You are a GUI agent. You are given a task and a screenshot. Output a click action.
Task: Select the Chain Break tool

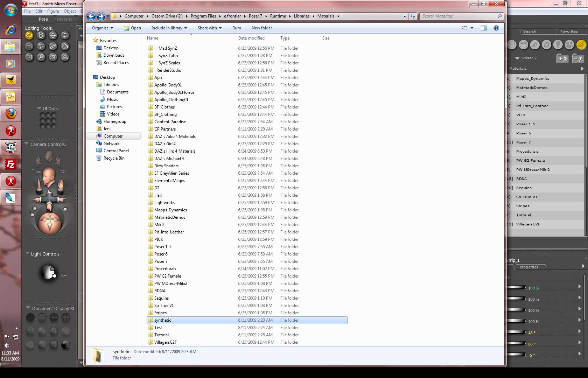[x=53, y=46]
